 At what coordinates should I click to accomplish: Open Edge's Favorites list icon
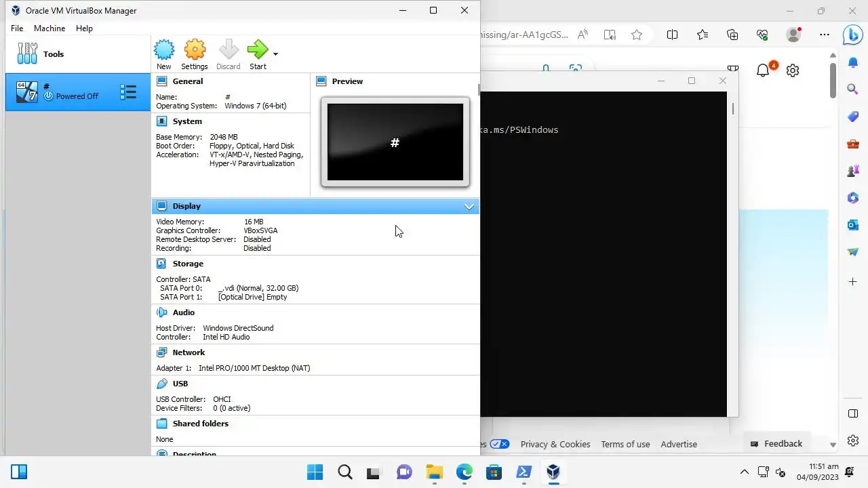(x=703, y=35)
